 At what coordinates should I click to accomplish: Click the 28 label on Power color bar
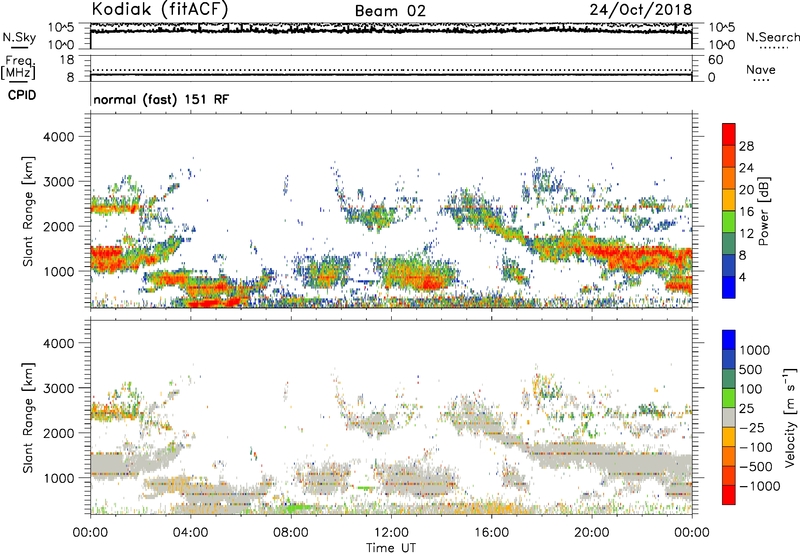click(746, 146)
